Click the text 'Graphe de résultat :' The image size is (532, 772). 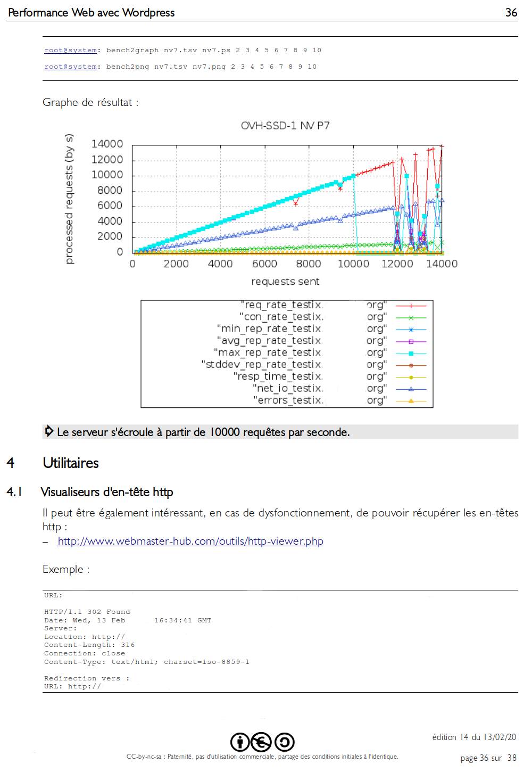(90, 102)
